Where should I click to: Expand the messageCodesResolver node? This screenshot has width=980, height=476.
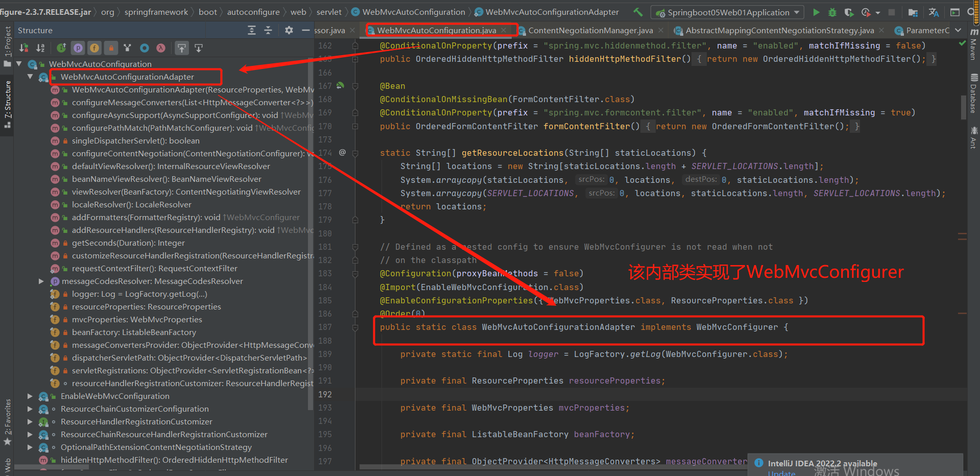click(x=41, y=281)
